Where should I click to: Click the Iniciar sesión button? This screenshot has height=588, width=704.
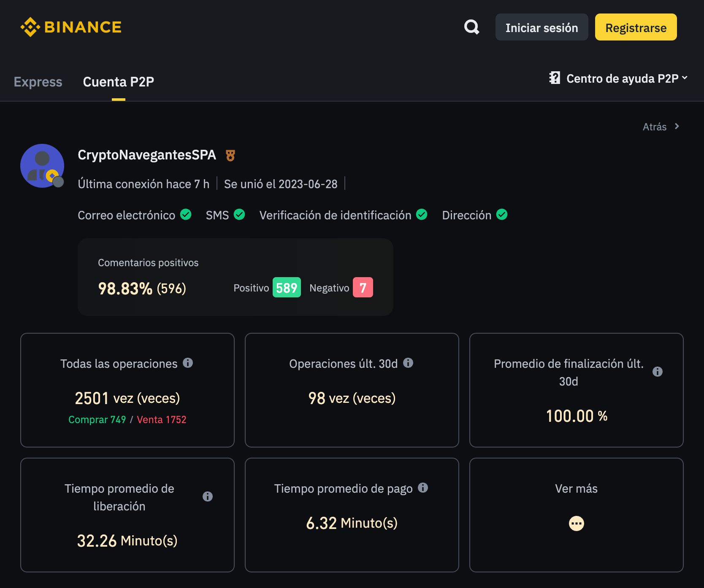(x=542, y=27)
